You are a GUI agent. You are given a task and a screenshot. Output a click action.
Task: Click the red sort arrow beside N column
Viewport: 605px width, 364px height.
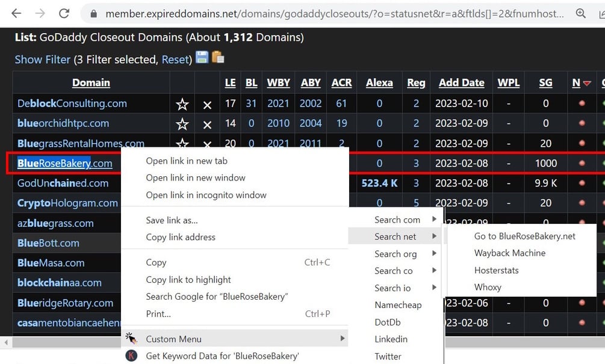coord(587,83)
